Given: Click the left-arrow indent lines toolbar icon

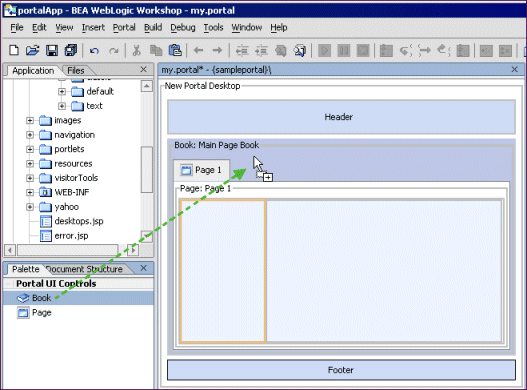Looking at the screenshot, I should point(242,50).
